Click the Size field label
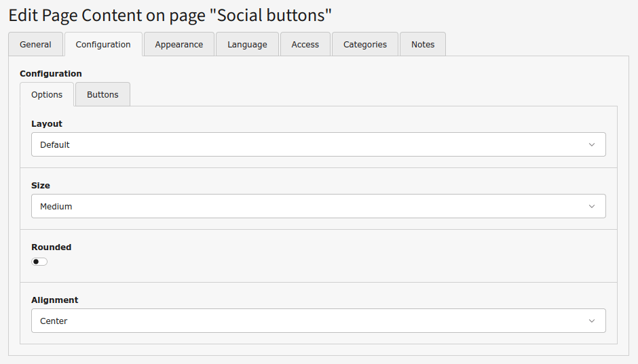 coord(41,186)
